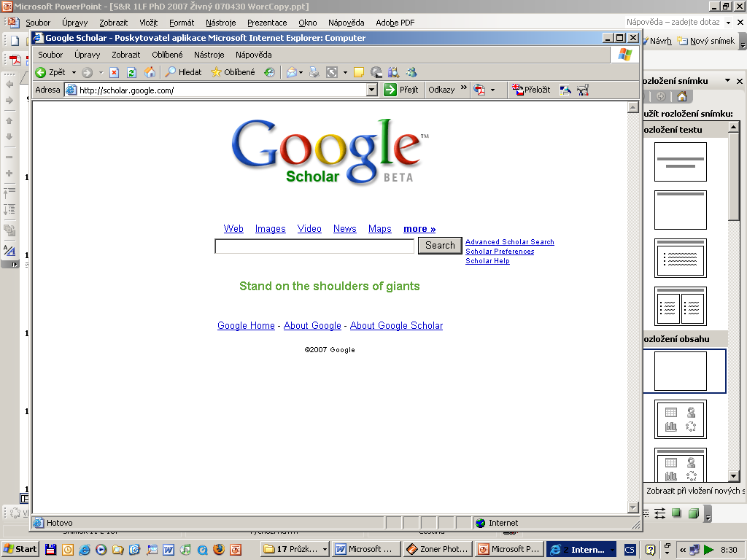Image resolution: width=747 pixels, height=560 pixels.
Task: Launch PowerPoint from the quick launch bar
Action: [236, 550]
